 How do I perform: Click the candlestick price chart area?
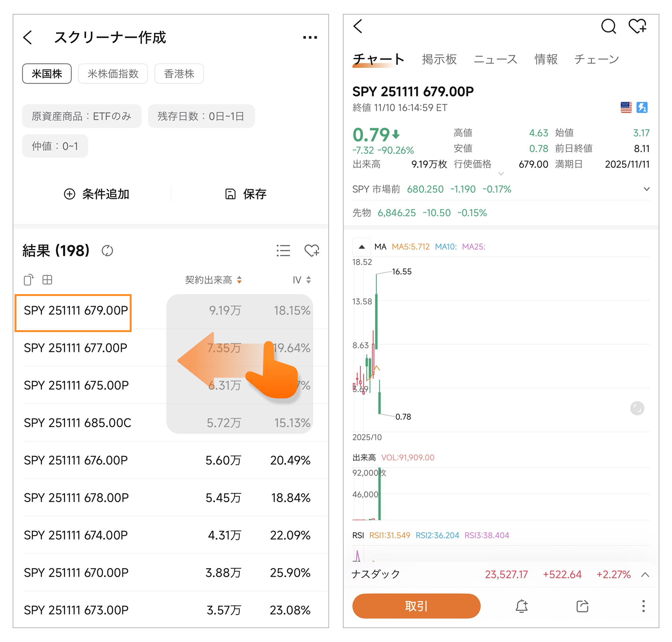coord(501,344)
